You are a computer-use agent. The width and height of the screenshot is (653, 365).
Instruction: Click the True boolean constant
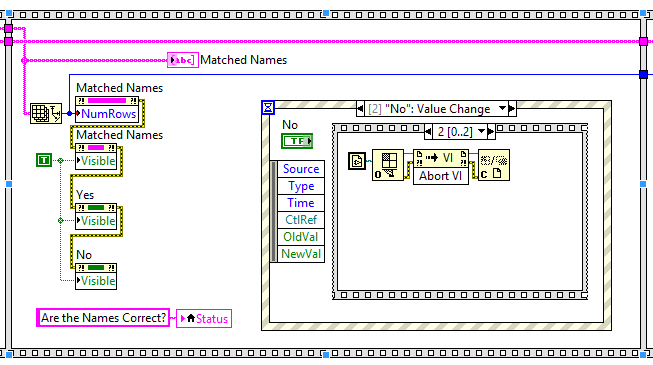pyautogui.click(x=44, y=160)
